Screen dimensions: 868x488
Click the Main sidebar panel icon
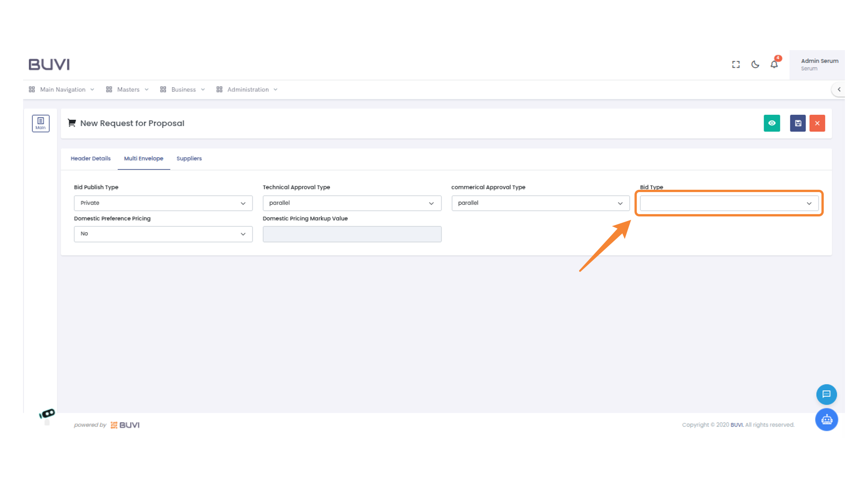pos(41,123)
